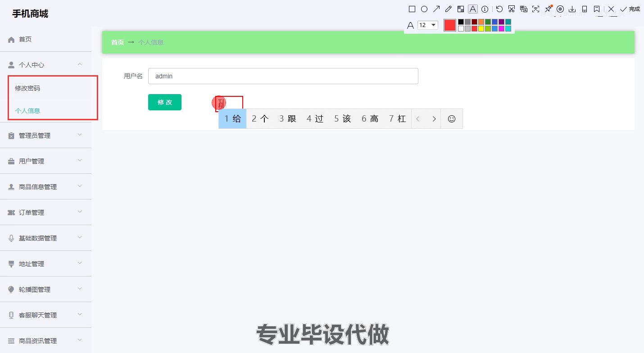Click the clipboard icon beside 管理员管理
The image size is (644, 353).
pos(12,136)
